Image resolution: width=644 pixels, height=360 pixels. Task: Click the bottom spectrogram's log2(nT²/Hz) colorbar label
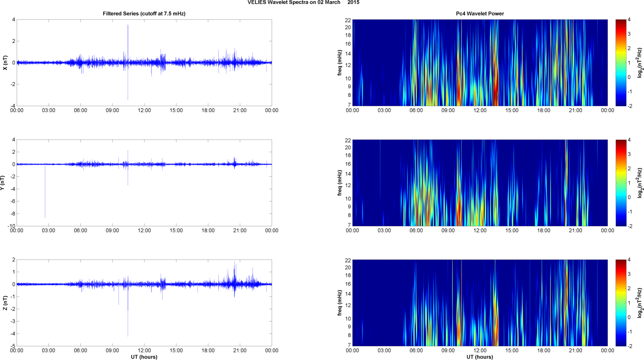(640, 303)
